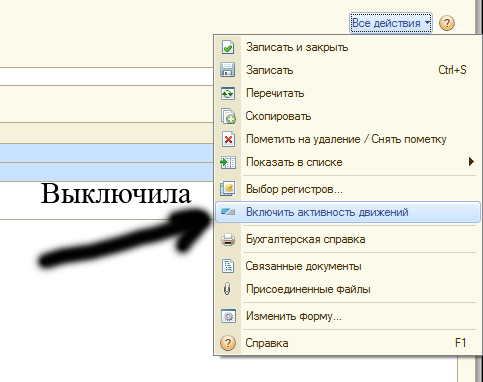
Task: Choose Записать и закрыть from menu
Action: coord(347,47)
